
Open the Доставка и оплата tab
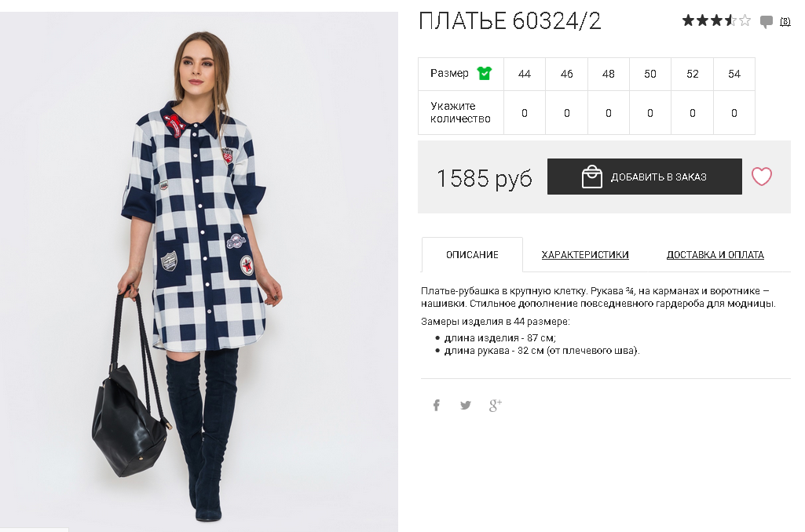pos(715,254)
